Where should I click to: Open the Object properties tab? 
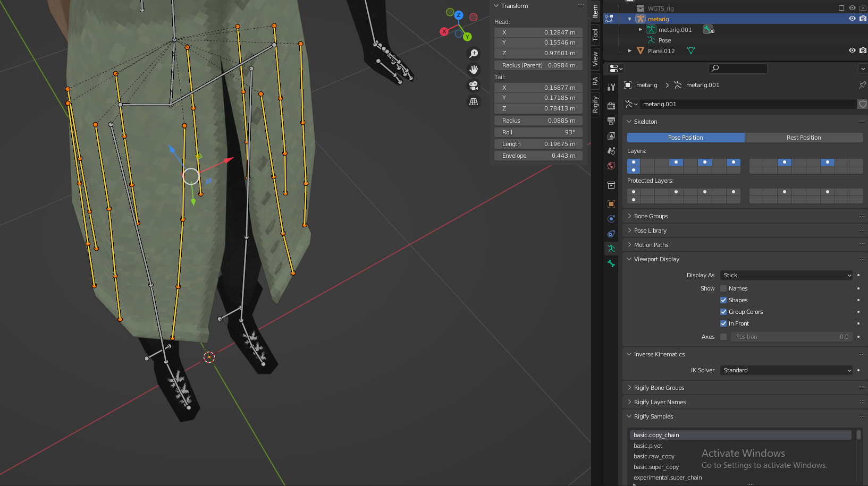tap(611, 204)
